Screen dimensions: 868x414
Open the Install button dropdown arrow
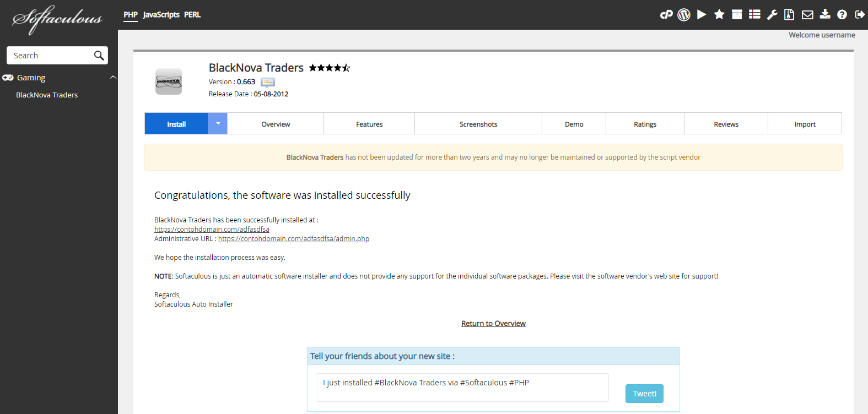[x=218, y=124]
